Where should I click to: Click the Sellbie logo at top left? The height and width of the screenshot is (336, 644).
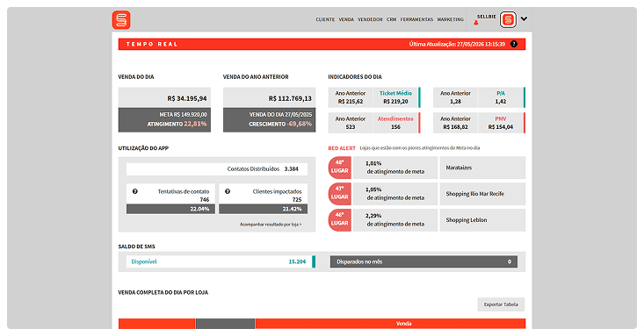[121, 19]
